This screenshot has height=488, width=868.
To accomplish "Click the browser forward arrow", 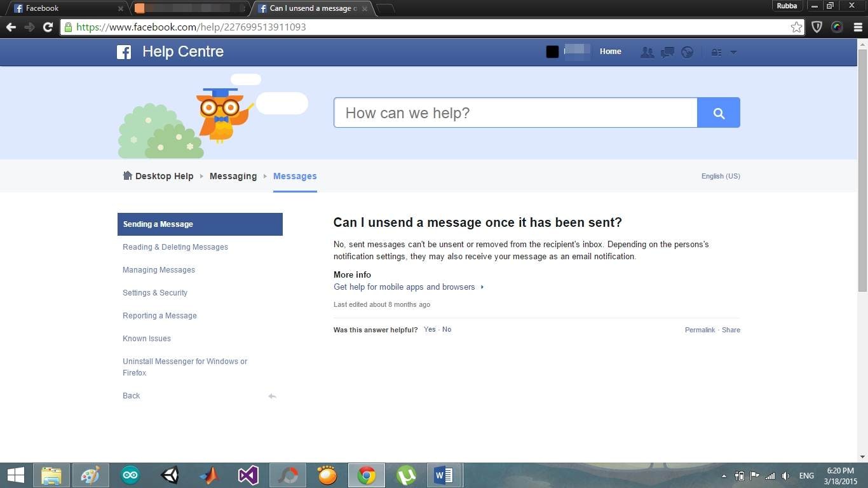I will click(x=29, y=27).
